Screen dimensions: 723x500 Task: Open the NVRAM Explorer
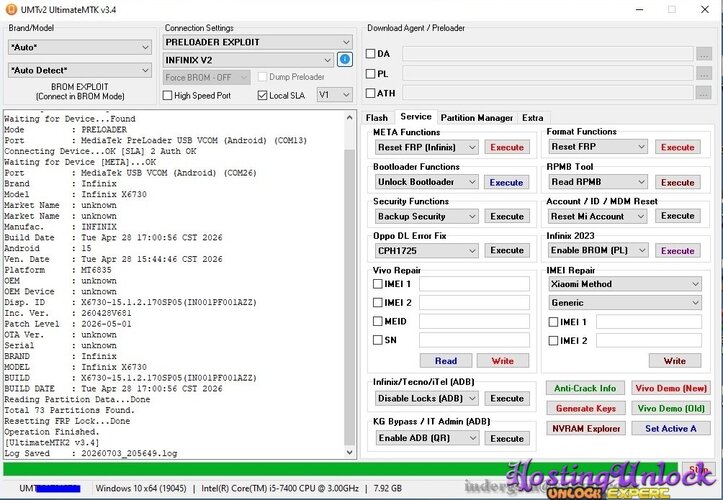[x=586, y=429]
